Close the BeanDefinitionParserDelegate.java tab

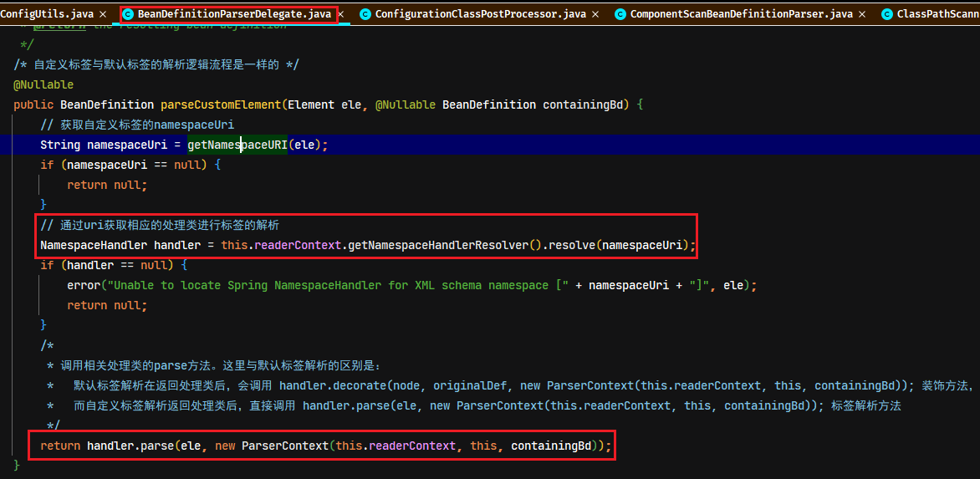pos(341,13)
